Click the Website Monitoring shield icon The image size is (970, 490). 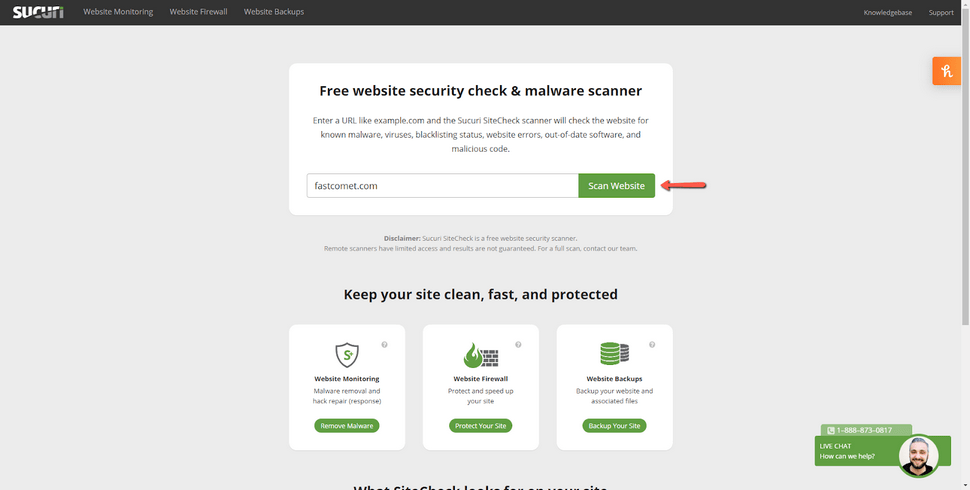346,355
